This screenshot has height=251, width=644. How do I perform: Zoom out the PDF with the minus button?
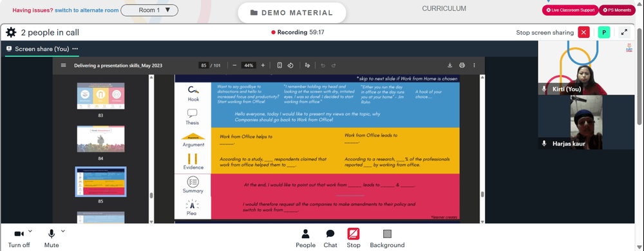click(x=234, y=65)
